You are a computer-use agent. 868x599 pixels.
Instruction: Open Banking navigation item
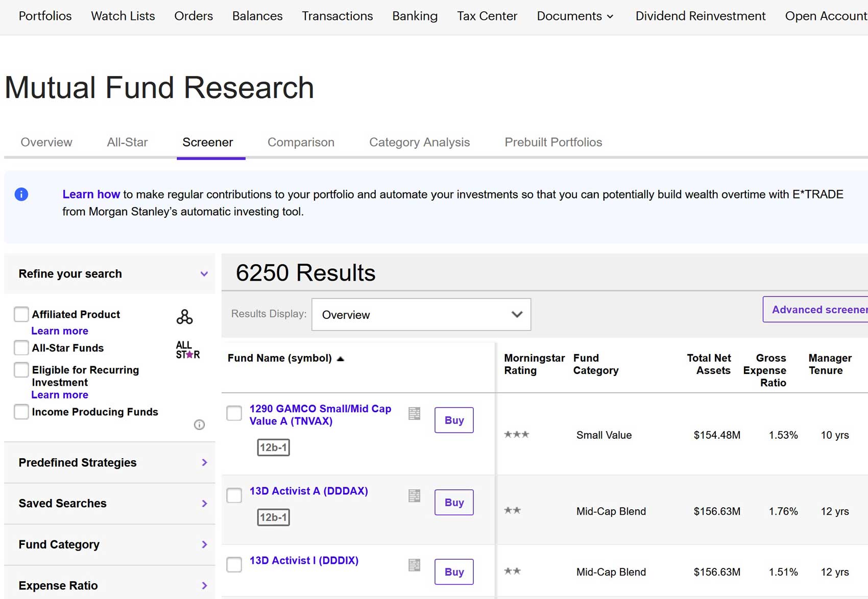coord(415,16)
